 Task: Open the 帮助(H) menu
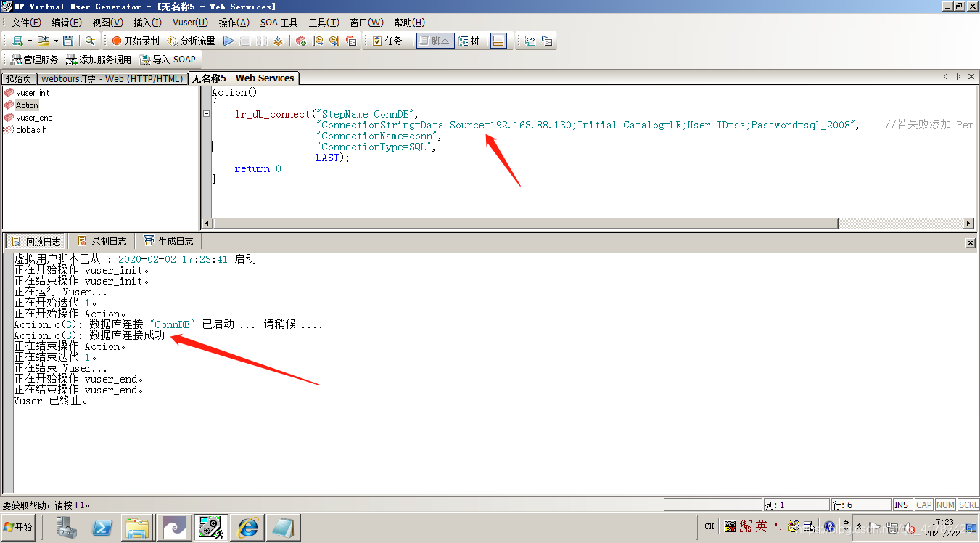409,23
